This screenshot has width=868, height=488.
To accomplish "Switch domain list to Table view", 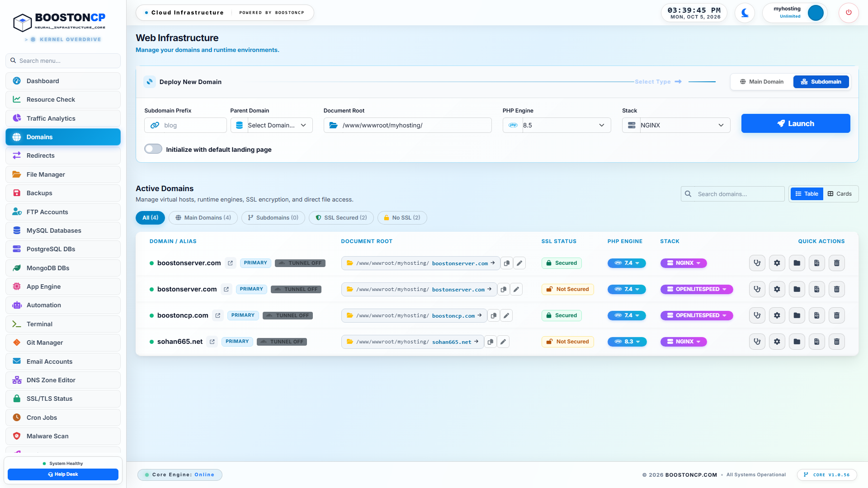I will point(807,194).
